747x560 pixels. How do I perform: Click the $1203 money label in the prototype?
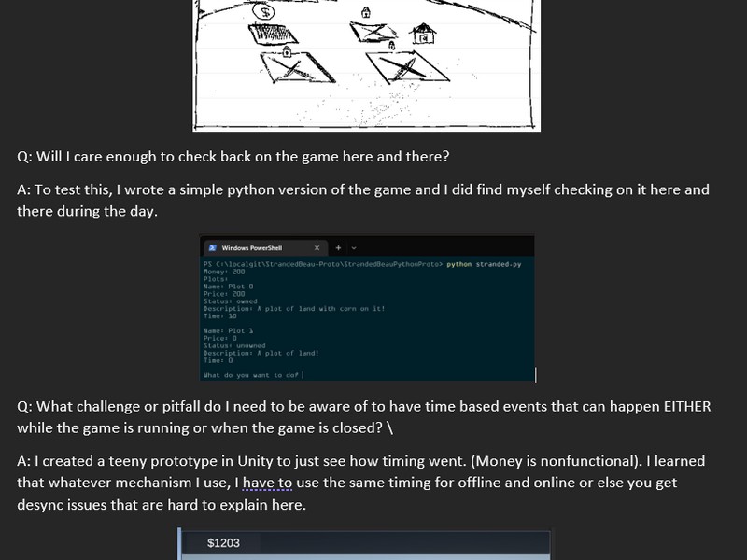[x=223, y=543]
